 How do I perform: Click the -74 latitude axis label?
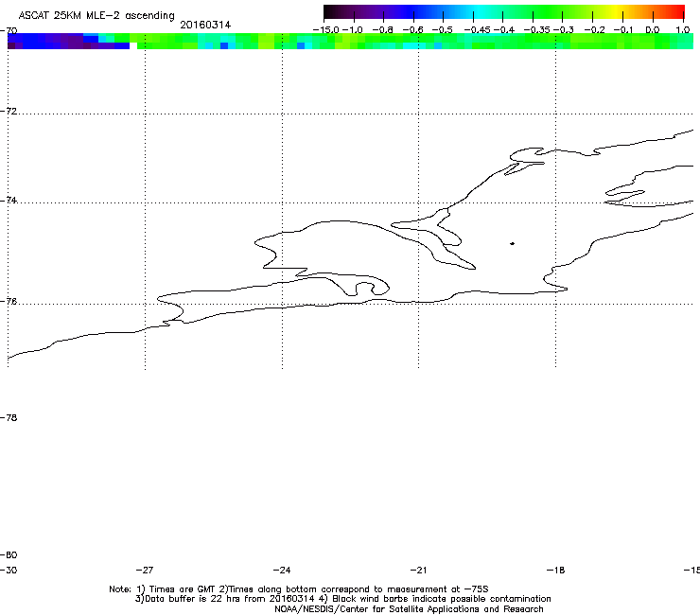(x=9, y=200)
